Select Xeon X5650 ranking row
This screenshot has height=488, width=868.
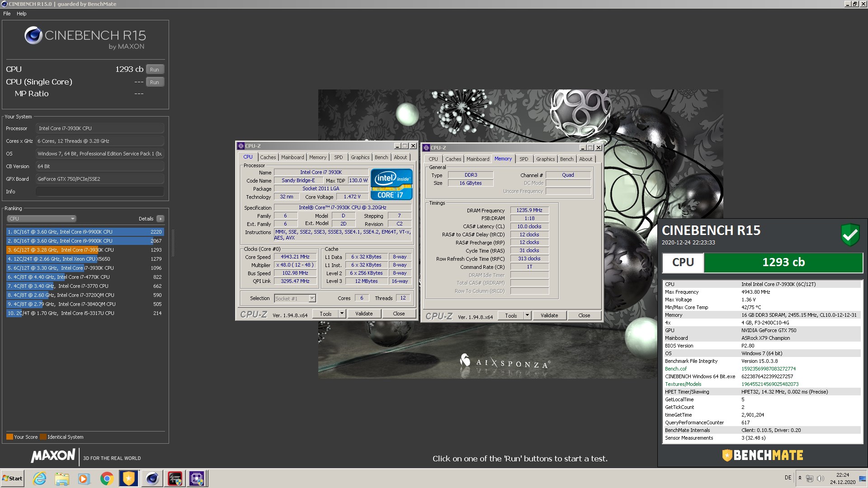(x=85, y=259)
